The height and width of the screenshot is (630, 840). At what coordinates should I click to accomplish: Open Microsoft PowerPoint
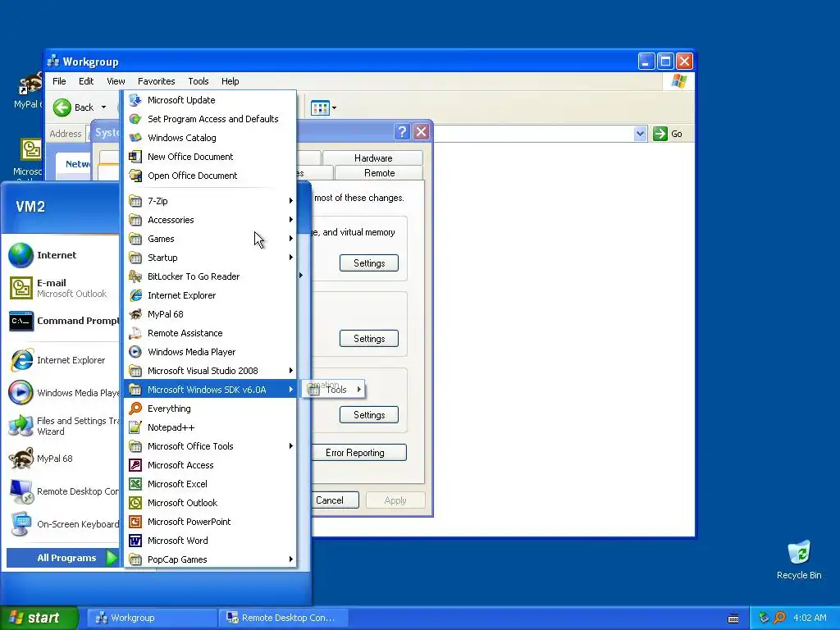(210, 521)
